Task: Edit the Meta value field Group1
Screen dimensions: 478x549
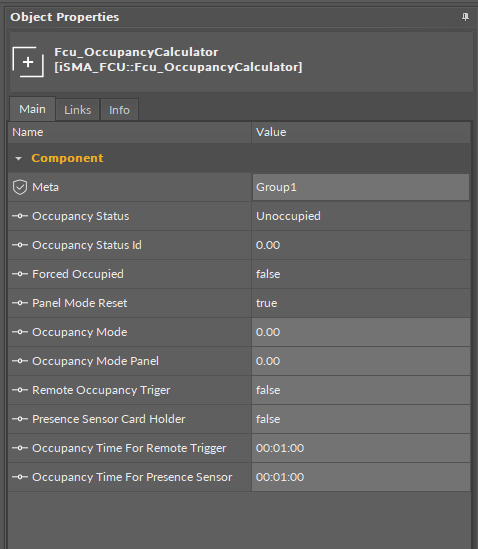Action: (361, 187)
